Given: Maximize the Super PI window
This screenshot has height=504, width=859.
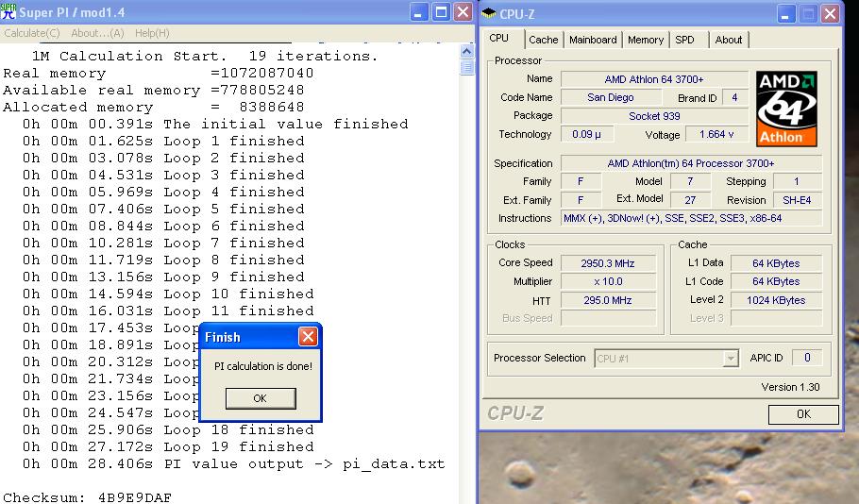Looking at the screenshot, I should 441,12.
